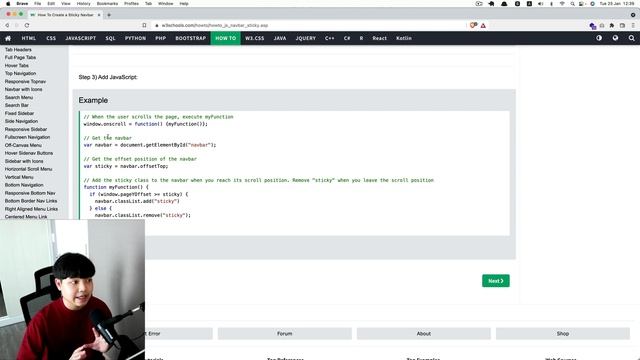
Task: Select the PHP tutorial tab
Action: (x=160, y=38)
